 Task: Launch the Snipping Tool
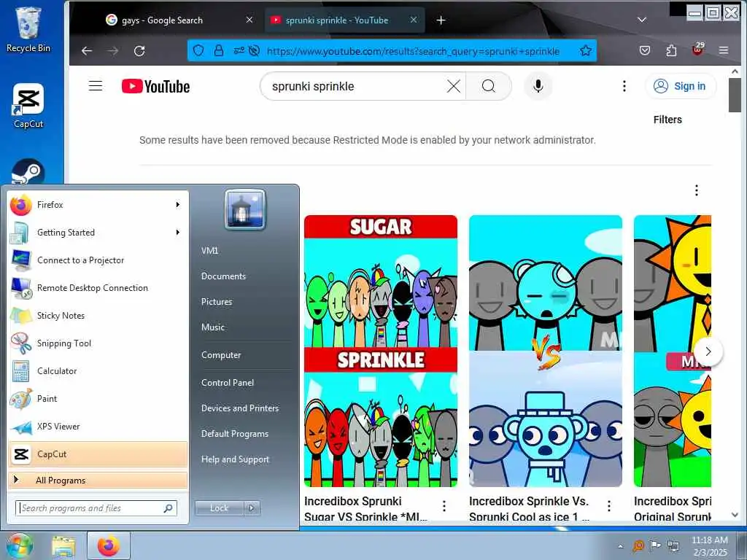coord(98,343)
